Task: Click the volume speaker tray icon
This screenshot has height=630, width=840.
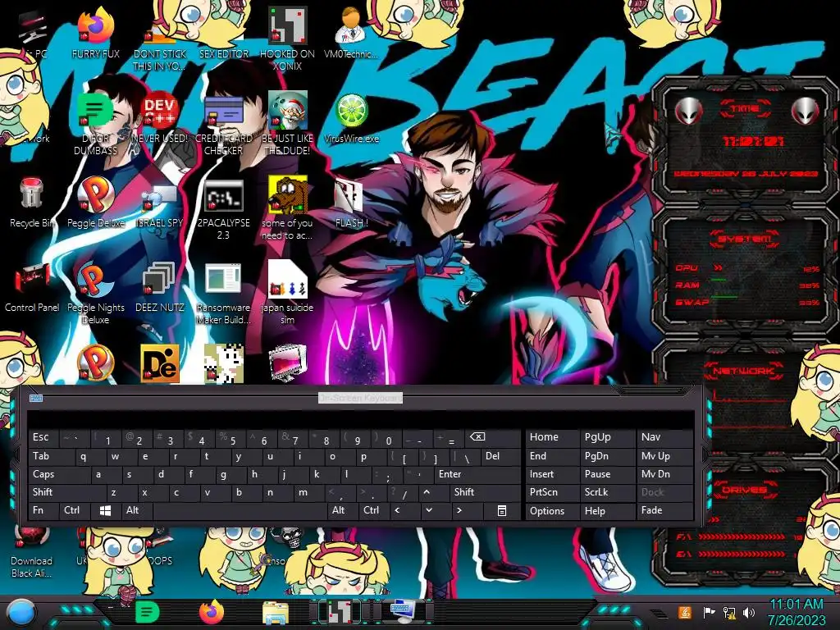Action: tap(748, 612)
